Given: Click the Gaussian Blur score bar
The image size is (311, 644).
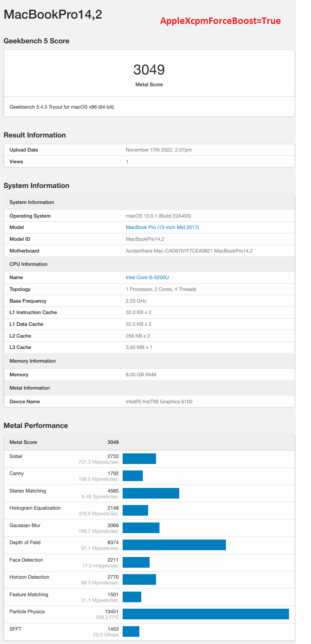Looking at the screenshot, I should coord(141,528).
